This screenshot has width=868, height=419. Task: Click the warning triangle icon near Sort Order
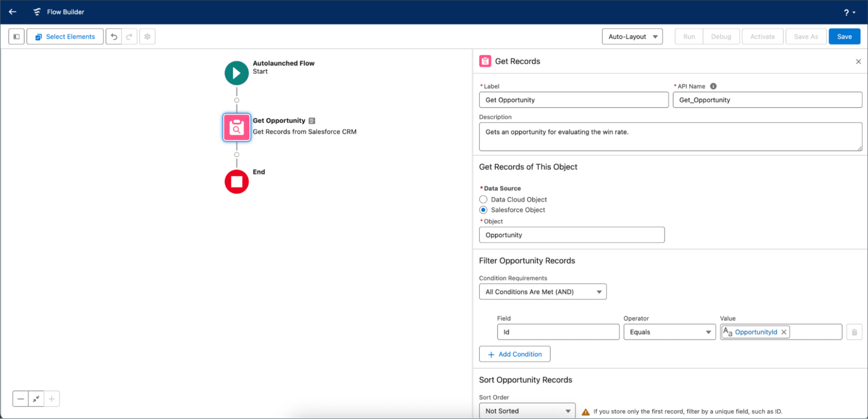click(586, 412)
